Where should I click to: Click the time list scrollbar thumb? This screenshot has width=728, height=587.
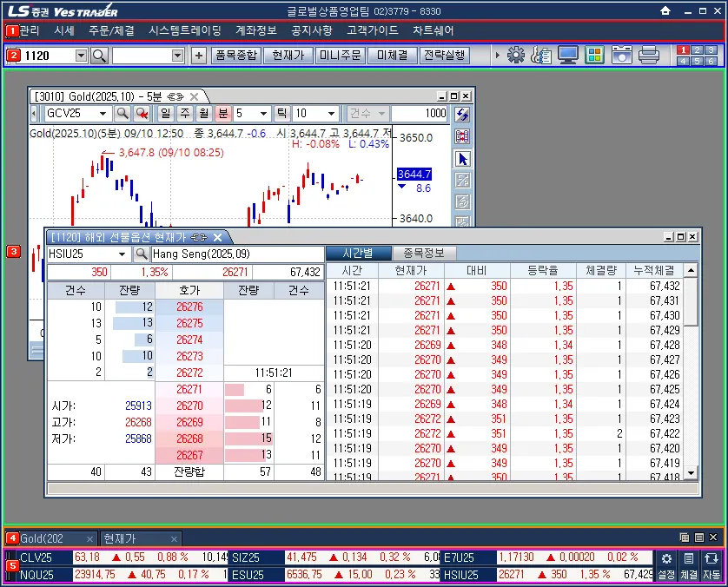click(x=691, y=301)
